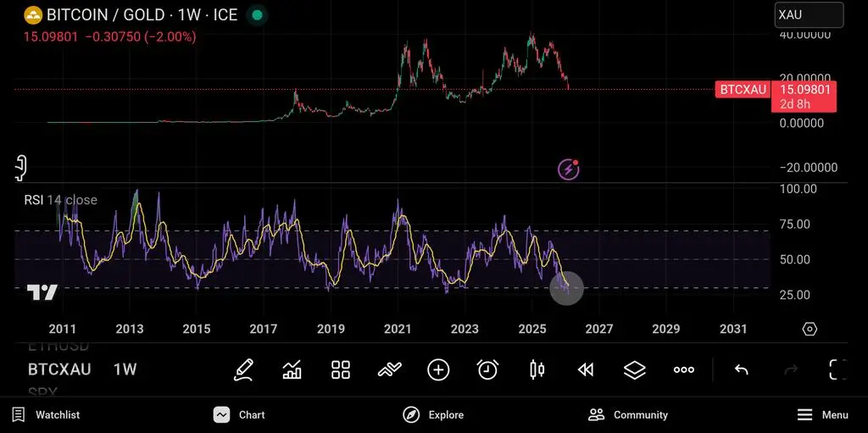
Task: Click the -0.30750 (-2.00%) change text
Action: [141, 37]
